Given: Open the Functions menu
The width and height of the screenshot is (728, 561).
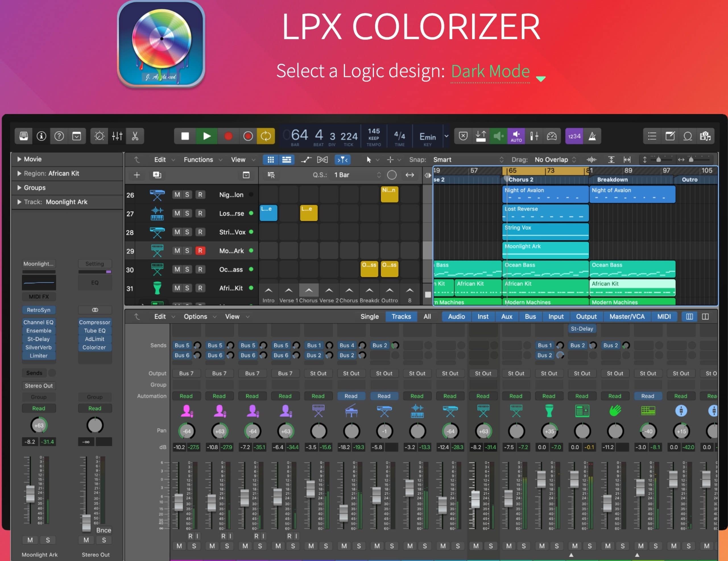Looking at the screenshot, I should pyautogui.click(x=198, y=159).
